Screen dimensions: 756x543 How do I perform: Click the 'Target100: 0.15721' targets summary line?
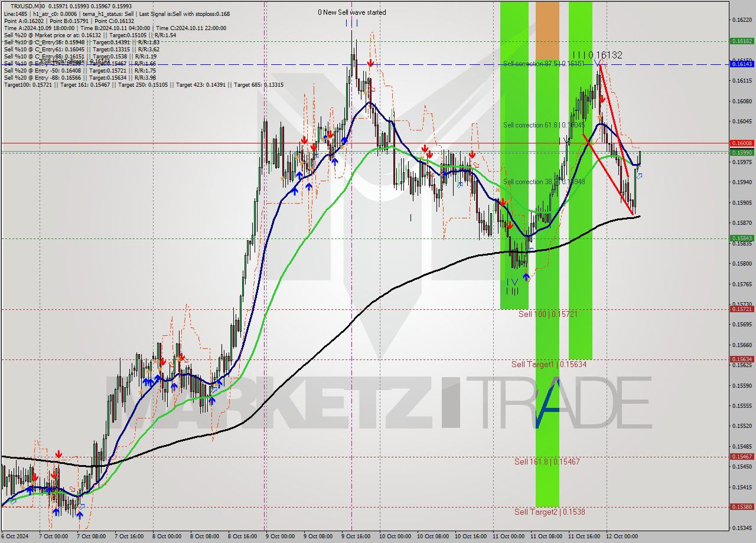point(144,85)
